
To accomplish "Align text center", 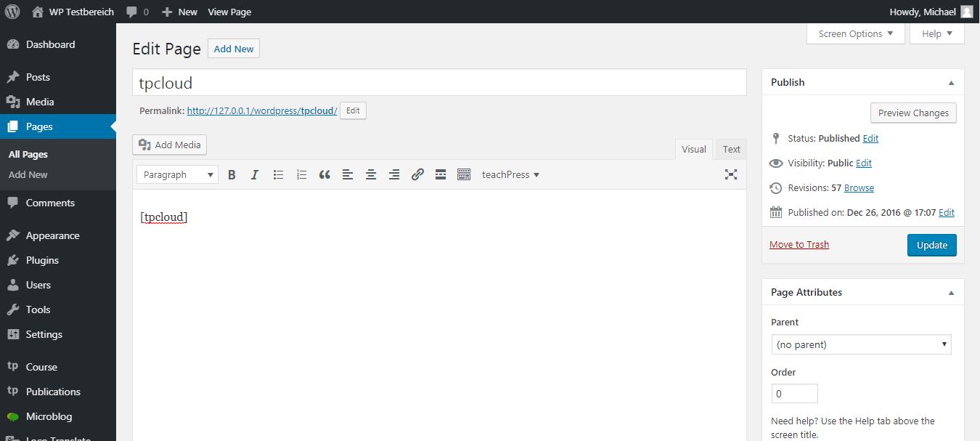I will point(371,174).
